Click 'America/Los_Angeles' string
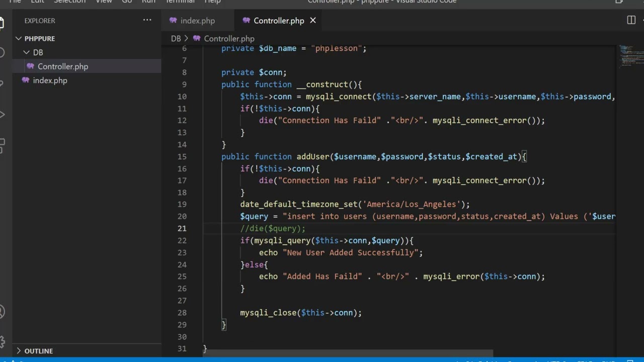 [412, 204]
